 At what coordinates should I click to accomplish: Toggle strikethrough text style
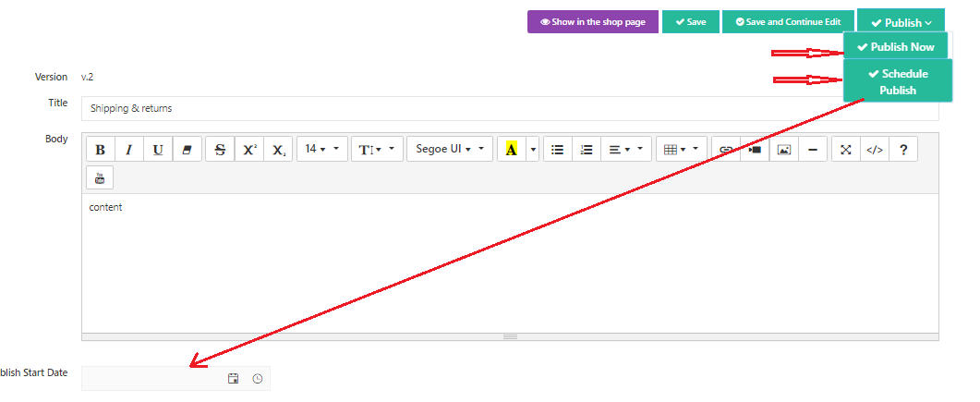coord(220,150)
